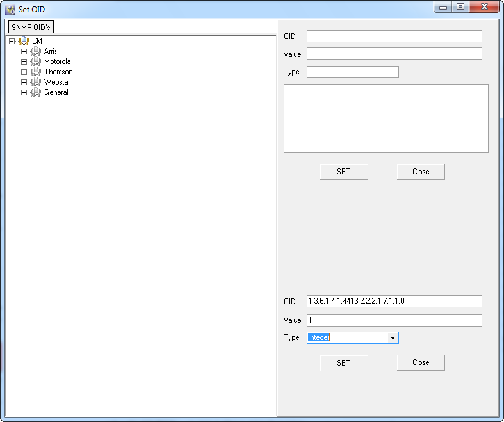Click the lower SET button
Viewport: 504px width, 422px height.
[x=344, y=363]
